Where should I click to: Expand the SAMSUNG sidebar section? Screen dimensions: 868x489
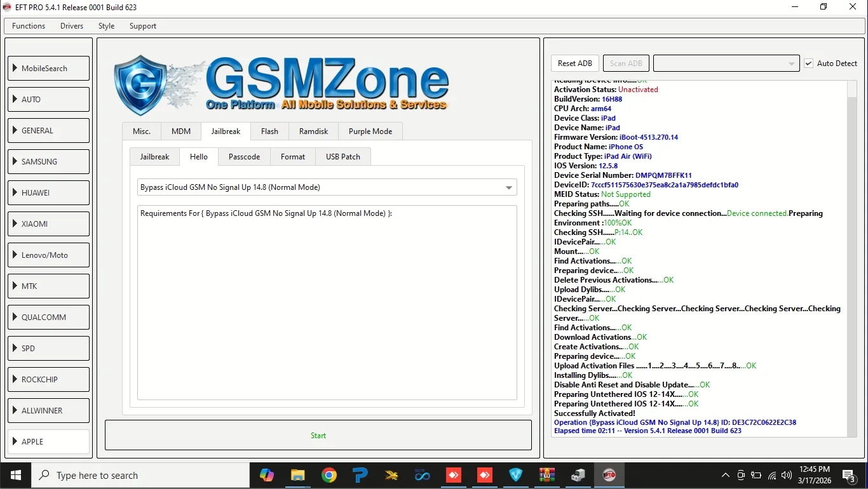pos(48,162)
